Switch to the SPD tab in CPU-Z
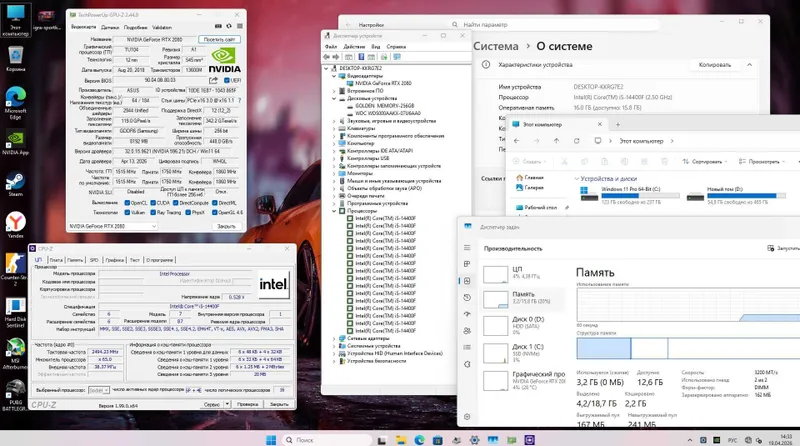This screenshot has width=800, height=446. [x=94, y=260]
